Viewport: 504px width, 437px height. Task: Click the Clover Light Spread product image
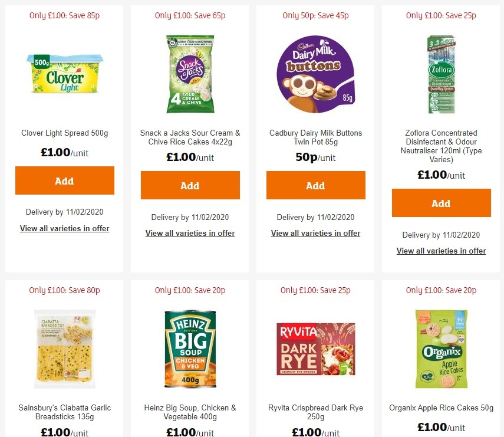(x=64, y=74)
